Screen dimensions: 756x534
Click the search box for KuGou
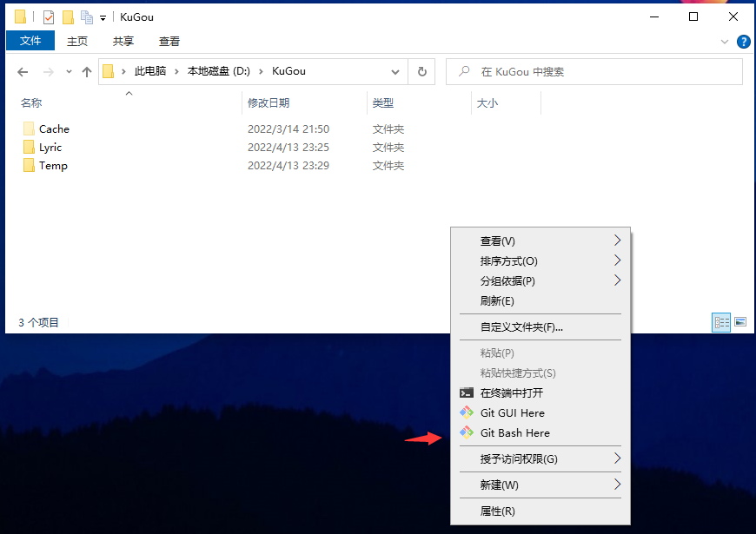click(x=594, y=72)
